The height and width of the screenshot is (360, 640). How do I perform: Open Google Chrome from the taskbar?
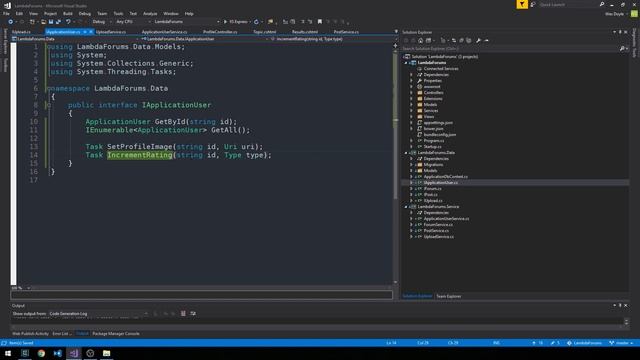pos(41,353)
